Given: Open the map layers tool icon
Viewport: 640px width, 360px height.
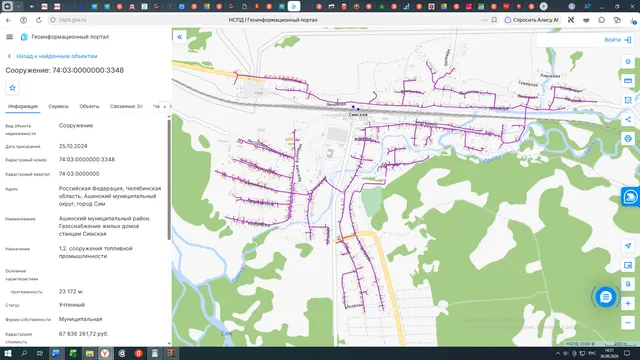Looking at the screenshot, I should pyautogui.click(x=628, y=61).
